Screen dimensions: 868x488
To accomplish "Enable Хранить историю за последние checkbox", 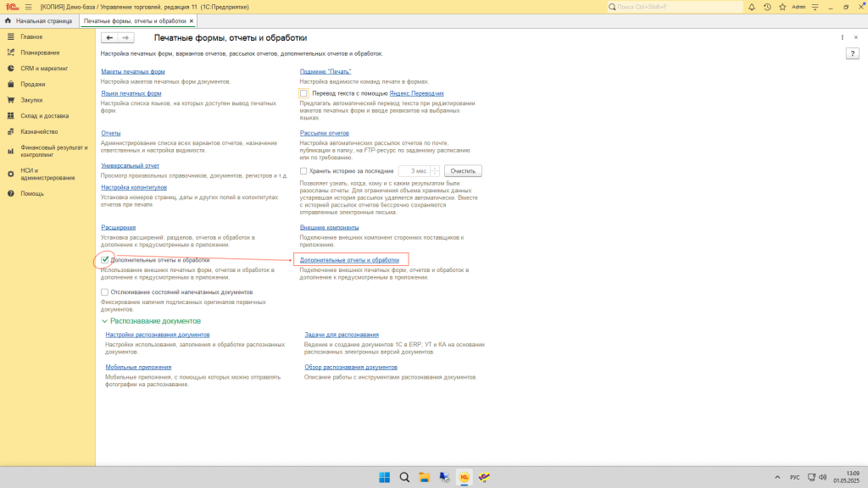I will [303, 171].
